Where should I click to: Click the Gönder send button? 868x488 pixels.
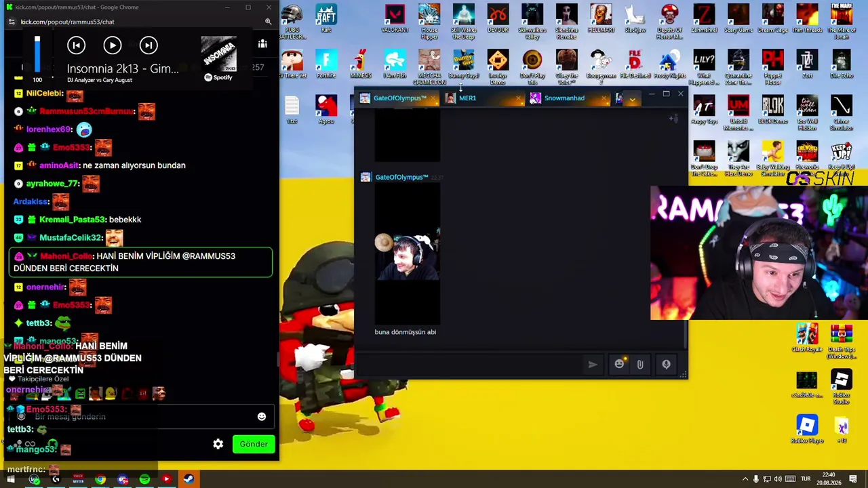(254, 444)
